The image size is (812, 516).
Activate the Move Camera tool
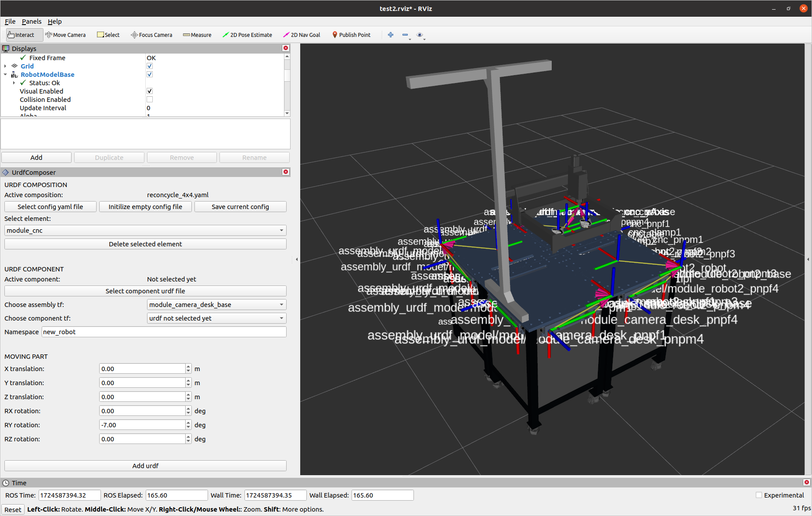(65, 35)
